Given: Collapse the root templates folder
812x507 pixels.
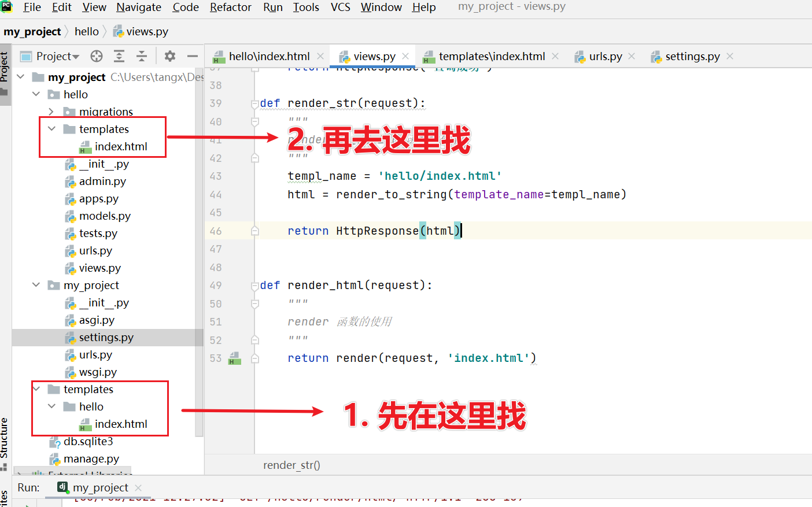Looking at the screenshot, I should [36, 388].
